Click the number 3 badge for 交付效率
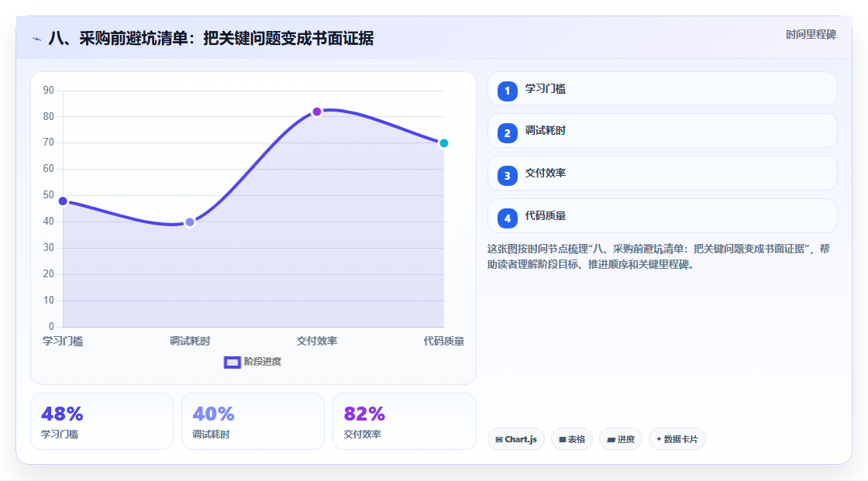The height and width of the screenshot is (481, 868). tap(507, 176)
